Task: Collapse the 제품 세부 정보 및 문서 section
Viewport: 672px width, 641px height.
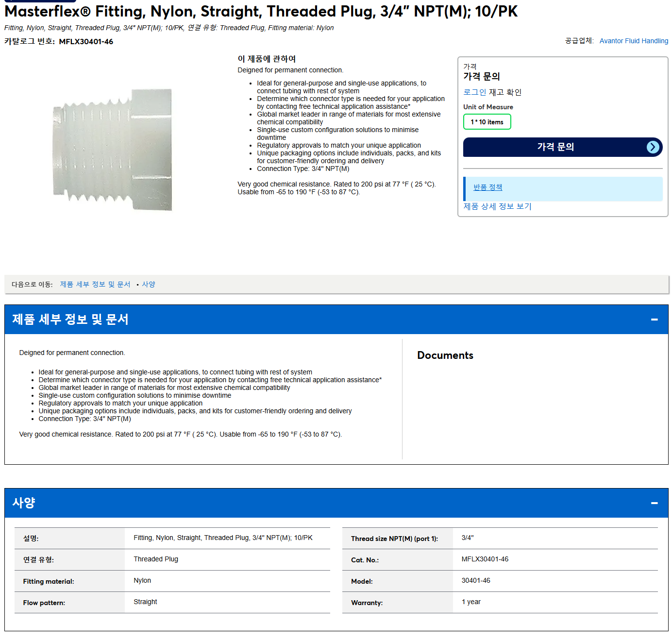Action: [x=654, y=320]
